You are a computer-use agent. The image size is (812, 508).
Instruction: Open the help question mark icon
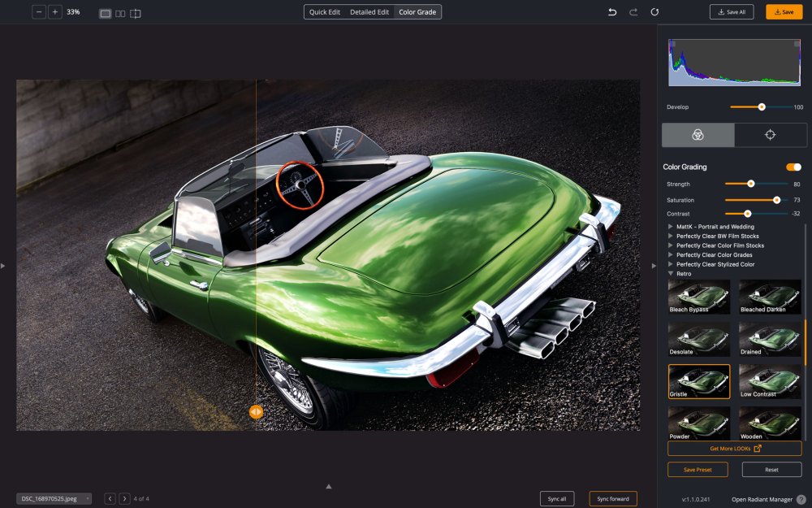coord(801,499)
